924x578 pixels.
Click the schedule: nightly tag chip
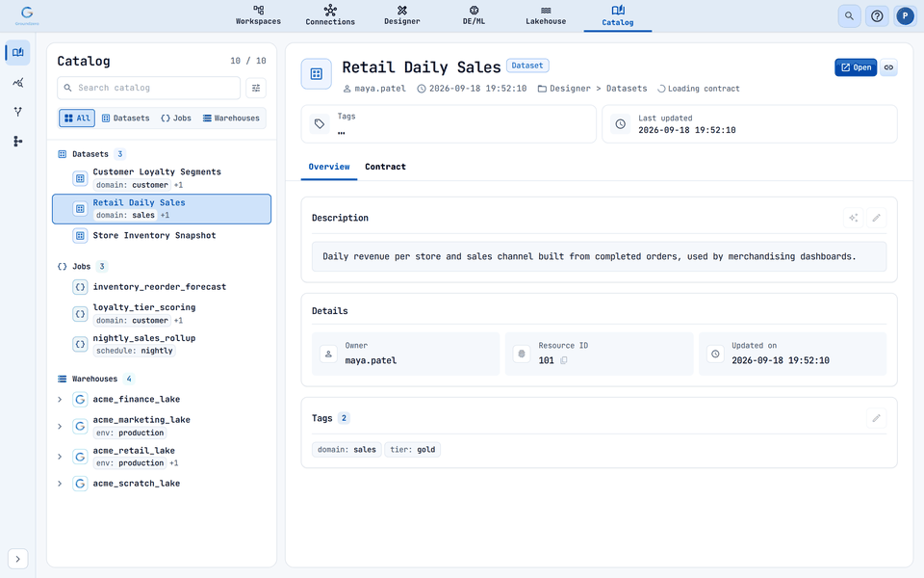point(135,351)
